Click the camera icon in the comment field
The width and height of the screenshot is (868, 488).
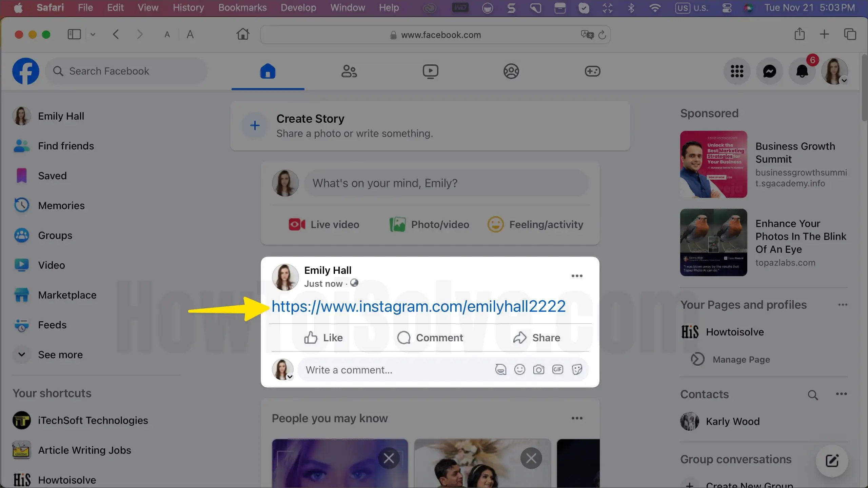point(538,369)
